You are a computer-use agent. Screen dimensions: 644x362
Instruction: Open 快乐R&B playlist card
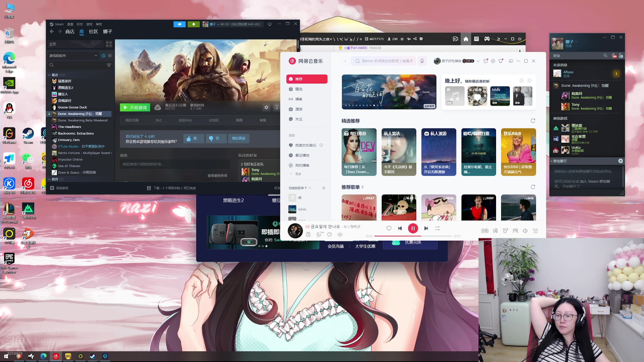point(518,152)
